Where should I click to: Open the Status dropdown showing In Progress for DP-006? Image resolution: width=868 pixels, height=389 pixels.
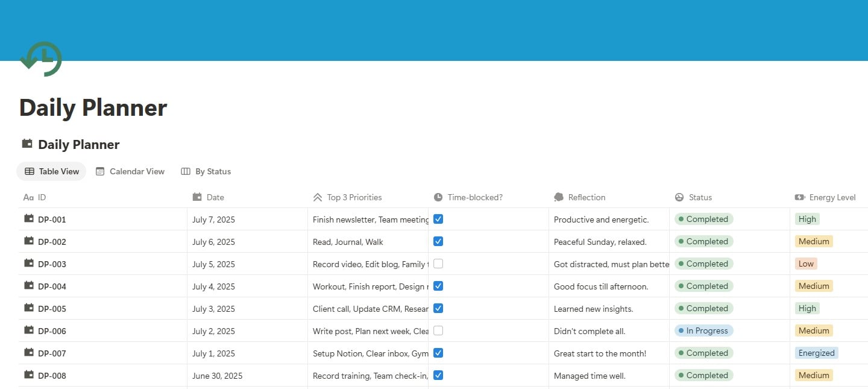(703, 330)
